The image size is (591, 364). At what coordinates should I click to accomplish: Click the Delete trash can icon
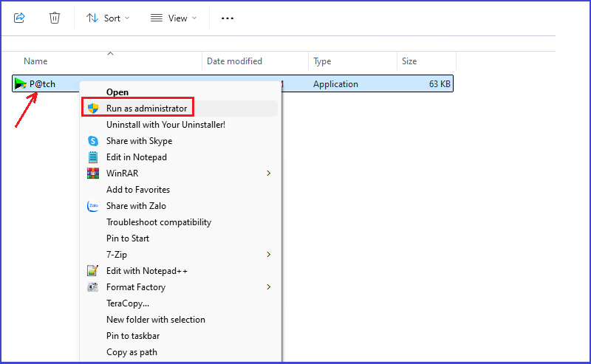tap(55, 18)
